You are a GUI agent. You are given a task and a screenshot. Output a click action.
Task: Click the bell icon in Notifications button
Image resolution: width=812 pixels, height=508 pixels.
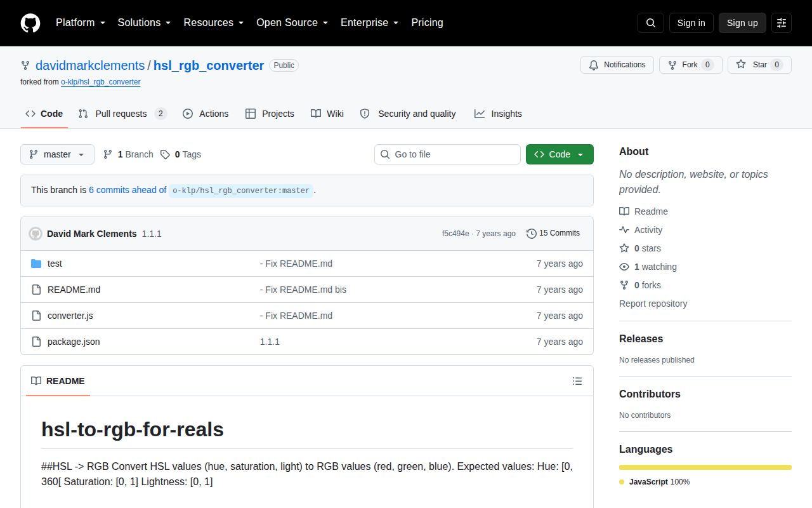point(594,65)
